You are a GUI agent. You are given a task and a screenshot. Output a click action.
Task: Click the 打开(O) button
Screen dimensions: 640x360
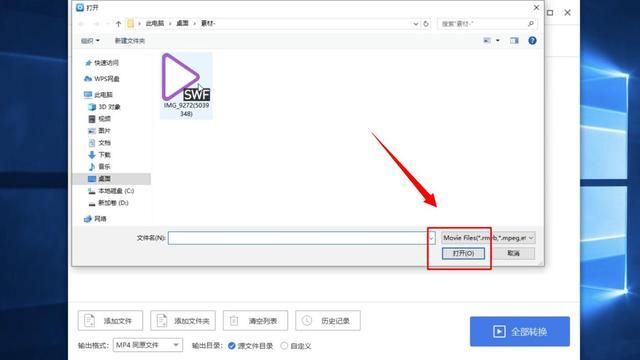coord(463,253)
